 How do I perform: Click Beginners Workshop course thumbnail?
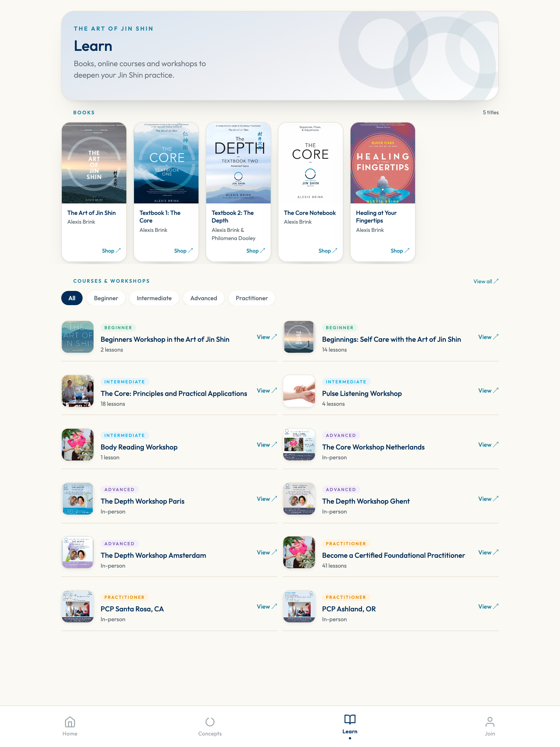tap(78, 337)
